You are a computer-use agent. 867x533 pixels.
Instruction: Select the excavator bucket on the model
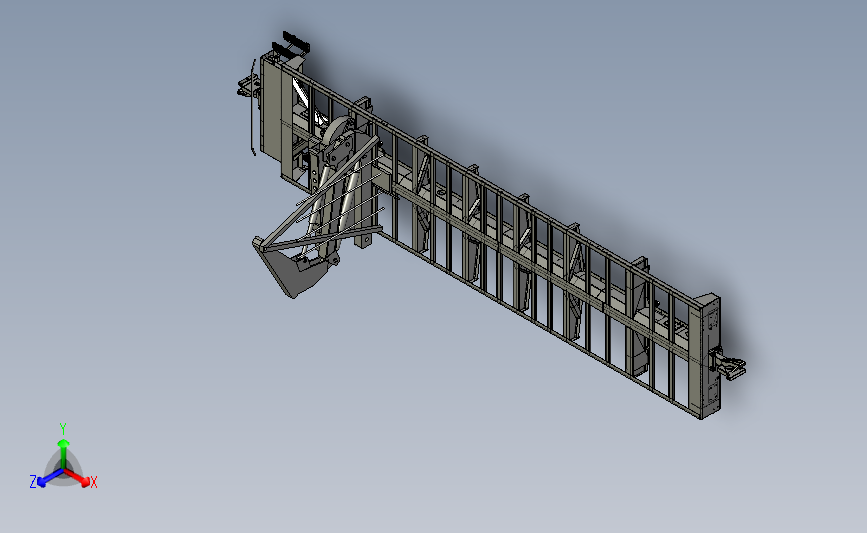pos(292,269)
